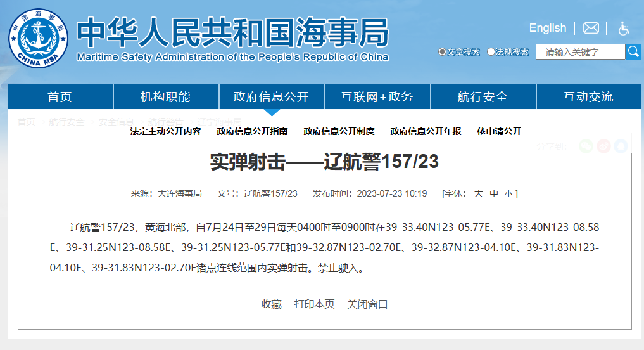644x350 pixels.
Task: Click the 关闭窗口 link
Action: [x=367, y=304]
